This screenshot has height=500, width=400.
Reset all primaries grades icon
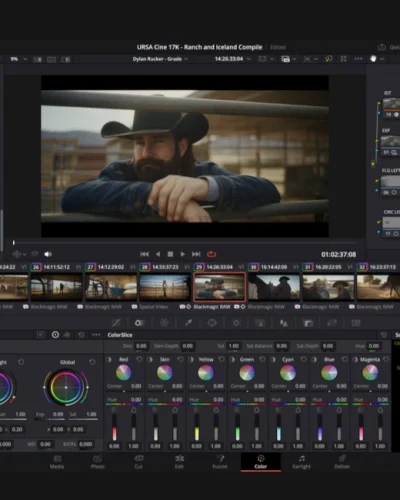click(x=81, y=335)
